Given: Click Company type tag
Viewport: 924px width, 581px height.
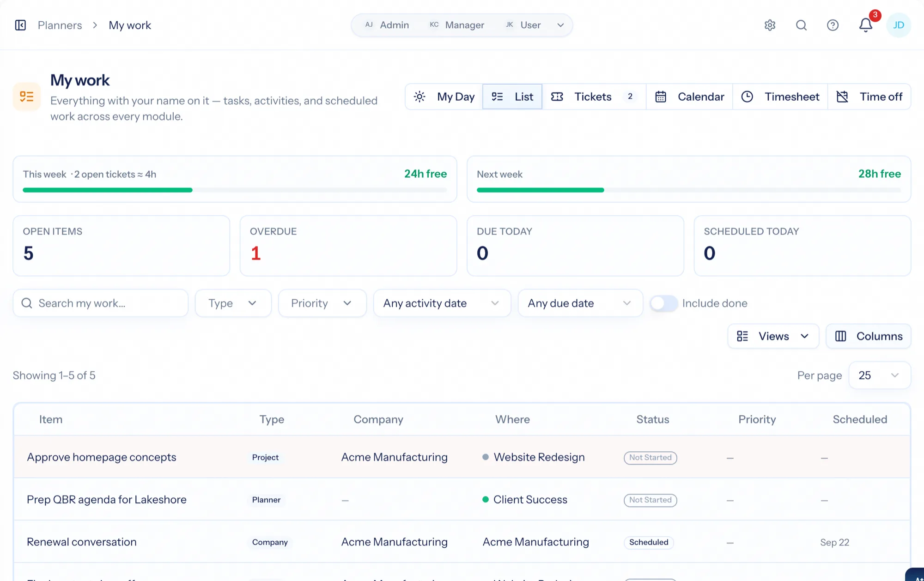Looking at the screenshot, I should click(270, 542).
